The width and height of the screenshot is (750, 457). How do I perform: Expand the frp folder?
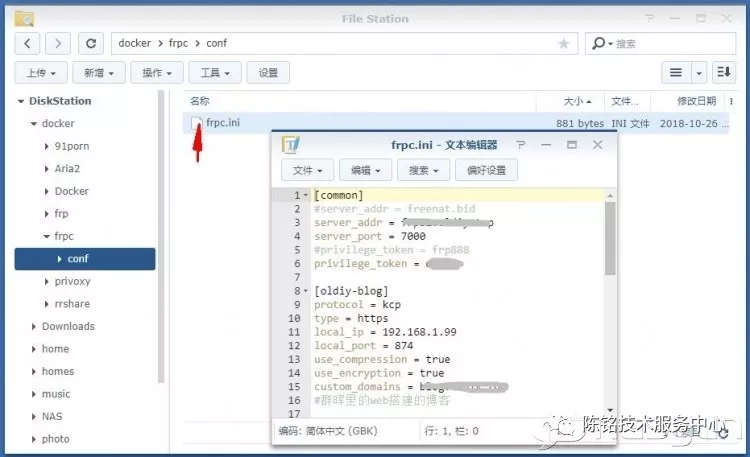click(46, 214)
